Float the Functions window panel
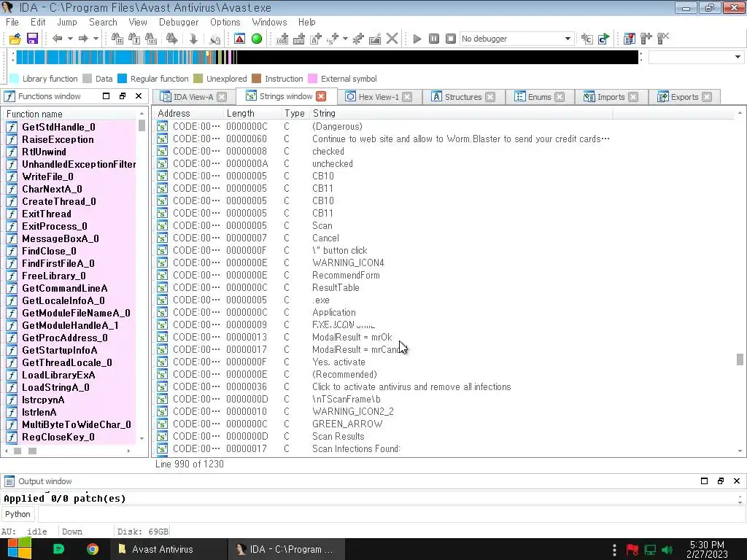The width and height of the screenshot is (747, 560). [123, 96]
